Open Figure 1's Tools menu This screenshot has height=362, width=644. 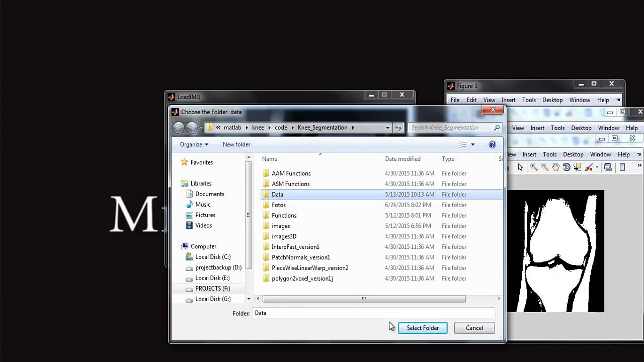click(x=529, y=100)
